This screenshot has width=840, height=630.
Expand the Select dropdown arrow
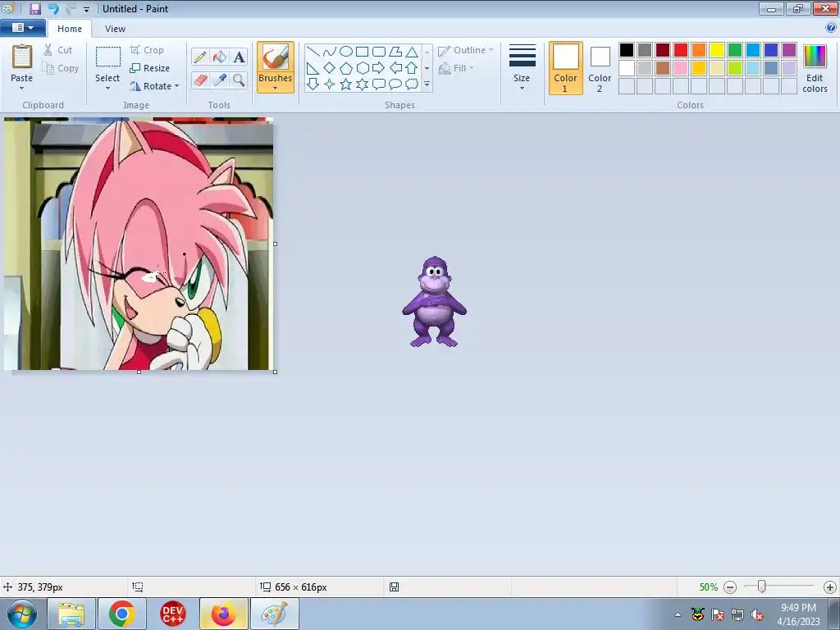107,89
